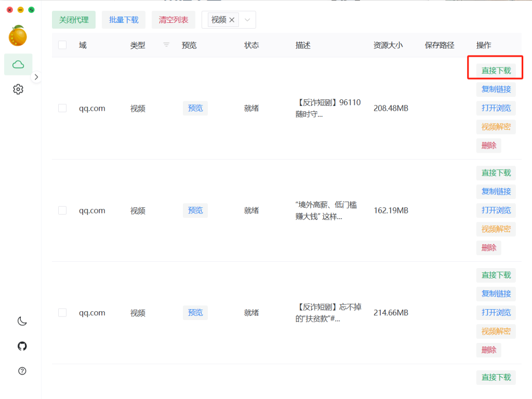Image resolution: width=532 pixels, height=399 pixels.
Task: Check the checkbox for the first qq.com row
Action: 62,108
